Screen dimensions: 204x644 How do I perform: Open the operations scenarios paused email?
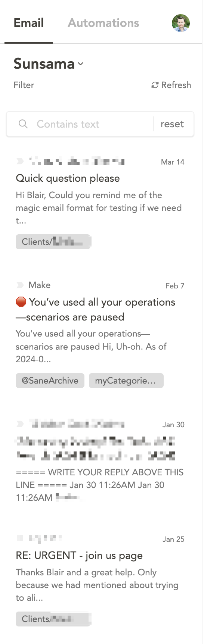(96, 309)
